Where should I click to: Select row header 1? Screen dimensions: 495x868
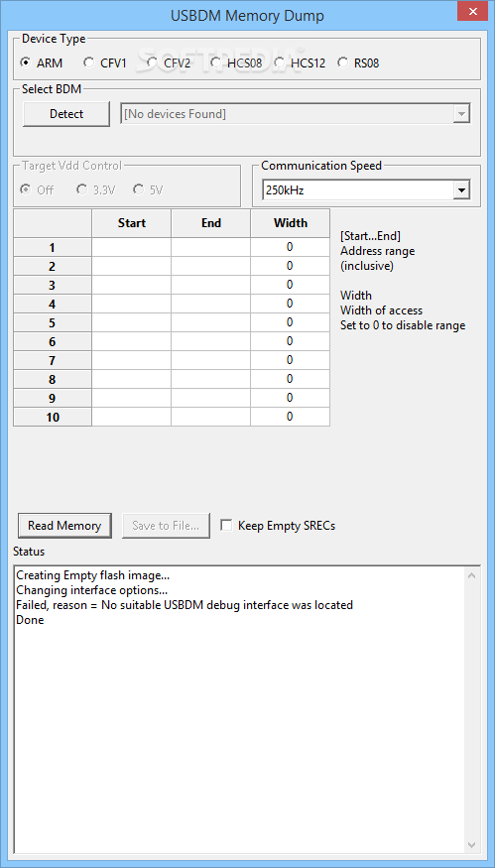52,247
